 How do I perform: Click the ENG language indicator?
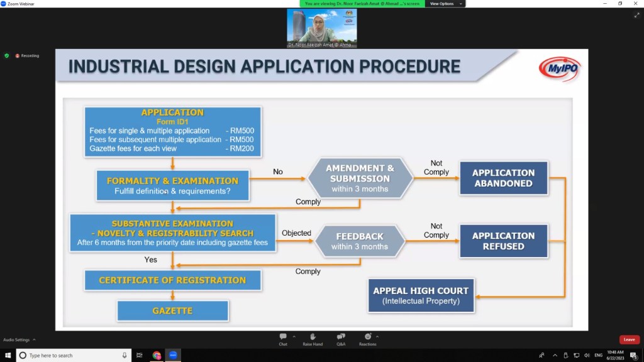(x=598, y=355)
